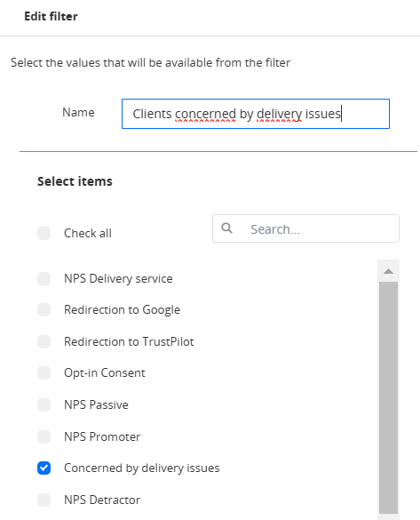Click the items list scrollbar thumb
This screenshot has width=420, height=520.
pyautogui.click(x=388, y=397)
